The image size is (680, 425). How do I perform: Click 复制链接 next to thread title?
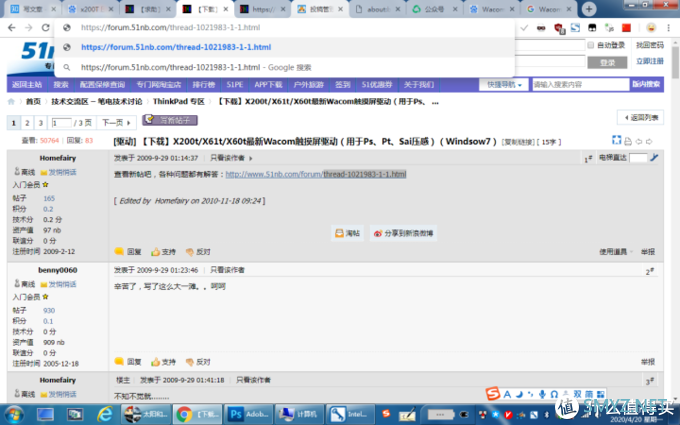518,142
